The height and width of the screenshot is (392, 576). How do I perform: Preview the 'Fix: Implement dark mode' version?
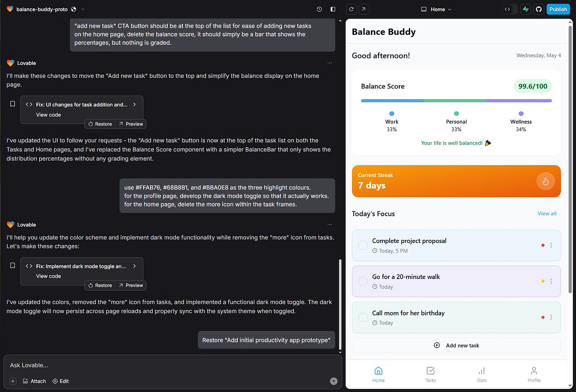point(131,285)
